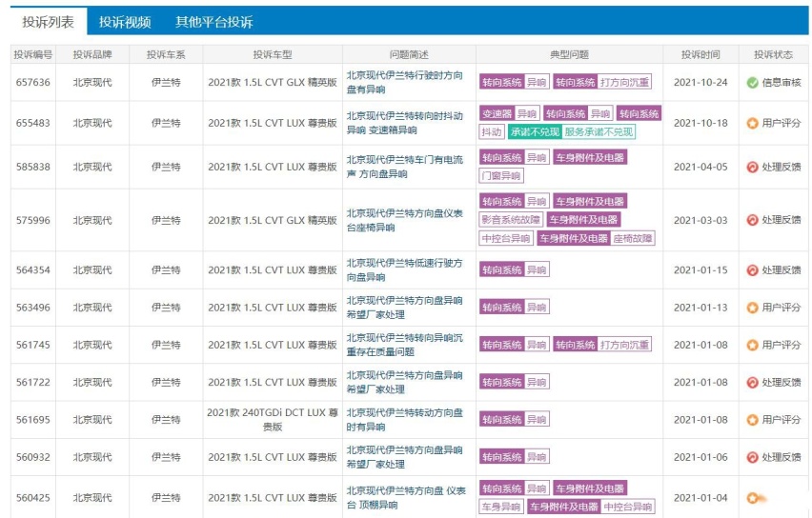
Task: Click 处理反馈 status icon in row 585838
Action: click(x=753, y=168)
